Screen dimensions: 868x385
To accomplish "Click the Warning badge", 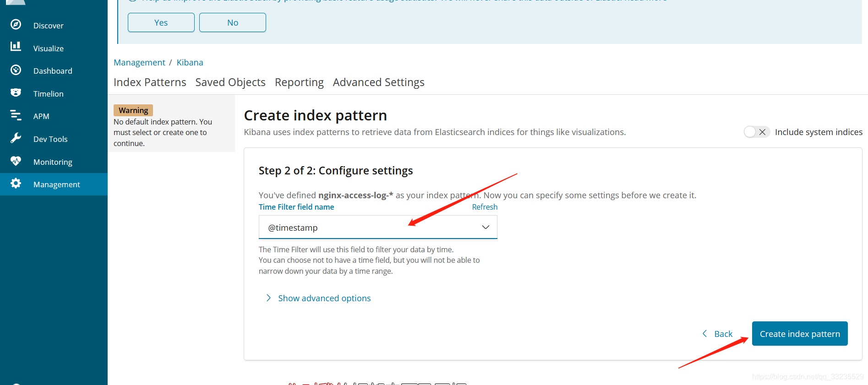I will [x=133, y=110].
